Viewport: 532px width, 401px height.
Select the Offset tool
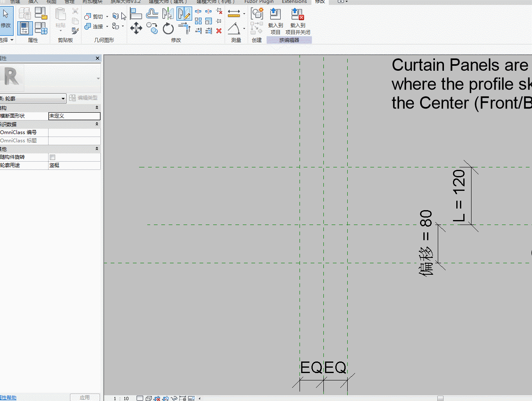(152, 14)
